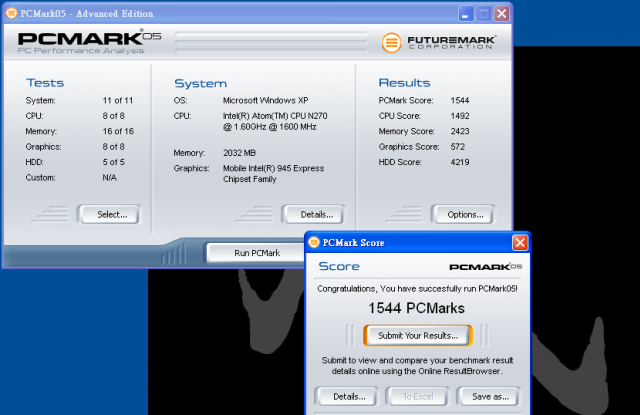
Task: Click the Intel Atom CPU N270 text
Action: pyautogui.click(x=275, y=121)
